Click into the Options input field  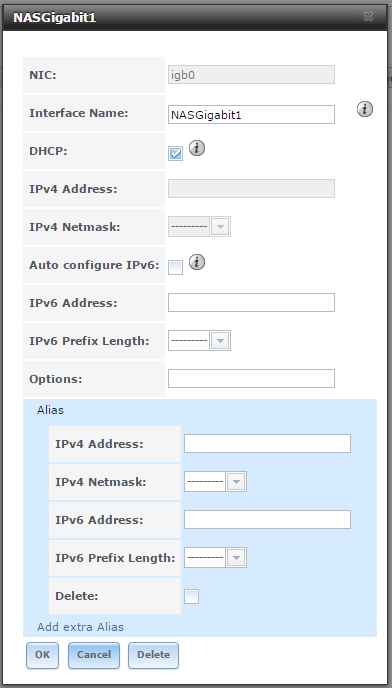click(251, 379)
